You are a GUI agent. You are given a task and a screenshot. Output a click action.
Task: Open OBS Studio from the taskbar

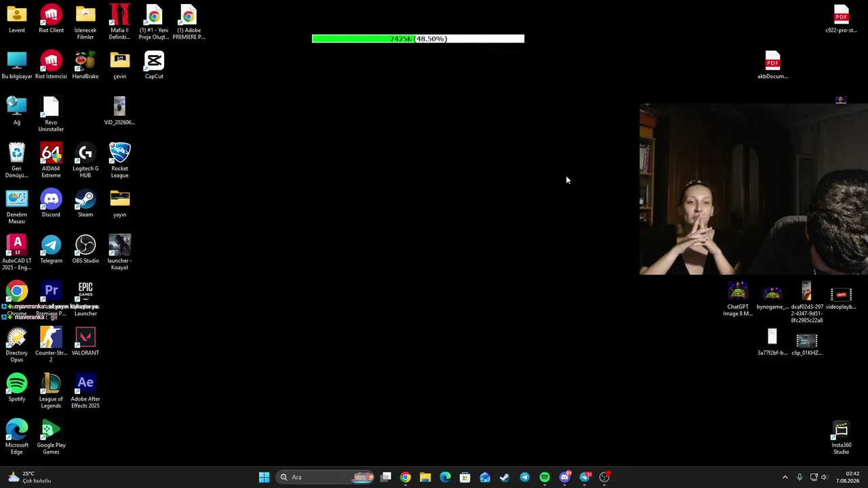click(604, 477)
